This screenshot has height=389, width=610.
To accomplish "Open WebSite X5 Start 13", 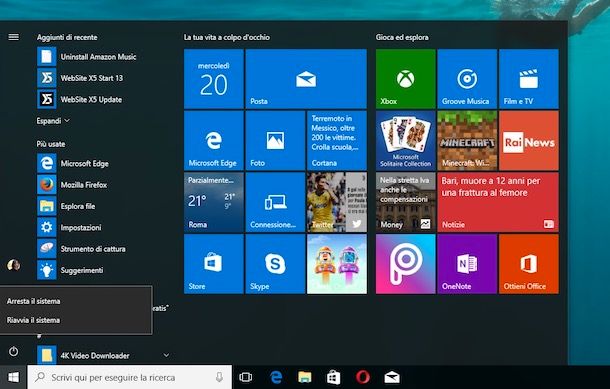I will (x=104, y=78).
